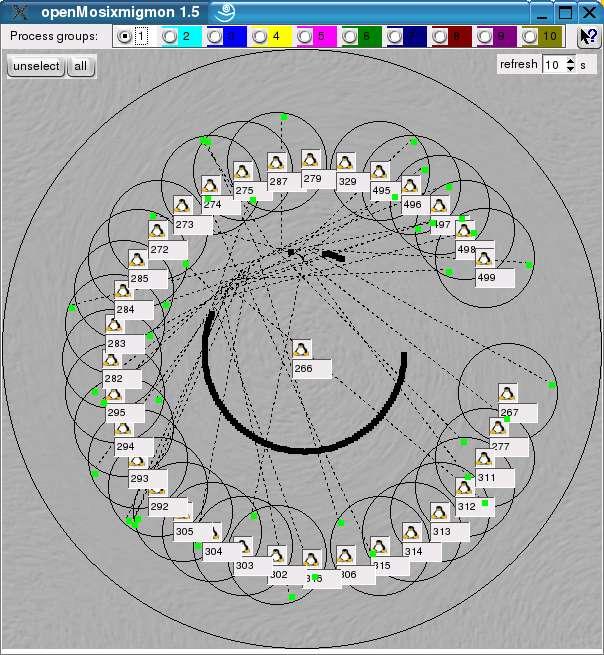Click the penguin icon of node 275
Screen dimensions: 604x655
(x=242, y=171)
